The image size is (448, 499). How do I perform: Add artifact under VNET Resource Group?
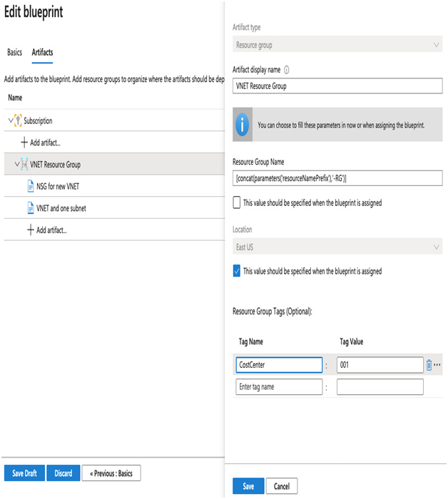pyautogui.click(x=51, y=230)
